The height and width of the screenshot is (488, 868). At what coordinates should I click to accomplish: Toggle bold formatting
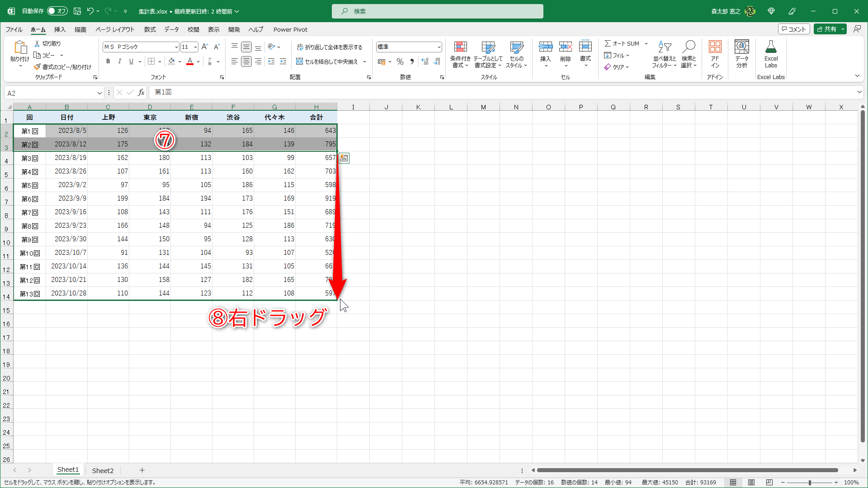108,61
